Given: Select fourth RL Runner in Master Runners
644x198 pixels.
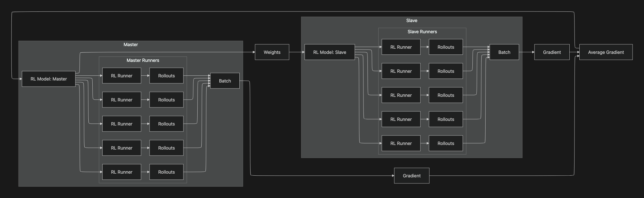Looking at the screenshot, I should (122, 148).
